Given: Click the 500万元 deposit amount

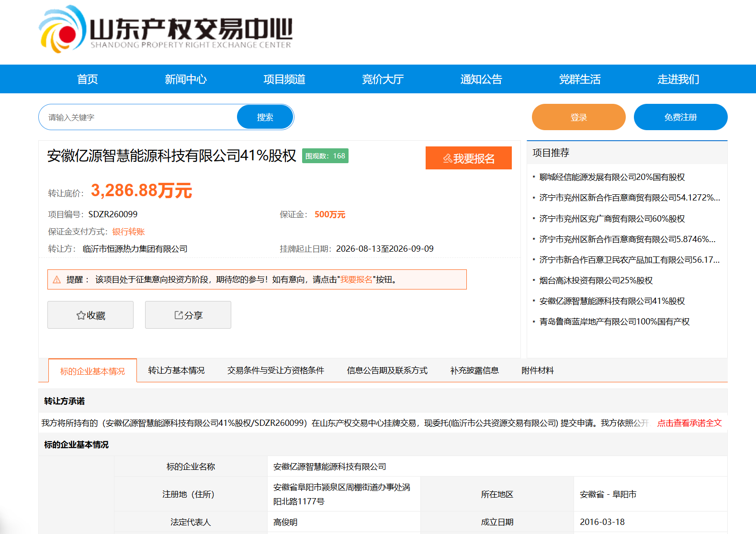Looking at the screenshot, I should click(x=330, y=214).
